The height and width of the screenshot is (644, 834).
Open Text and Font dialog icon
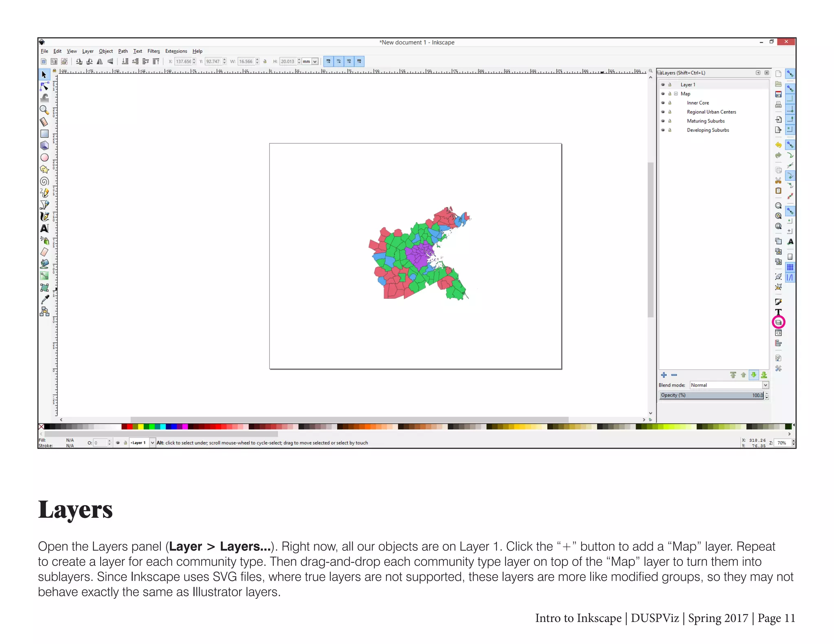click(778, 312)
